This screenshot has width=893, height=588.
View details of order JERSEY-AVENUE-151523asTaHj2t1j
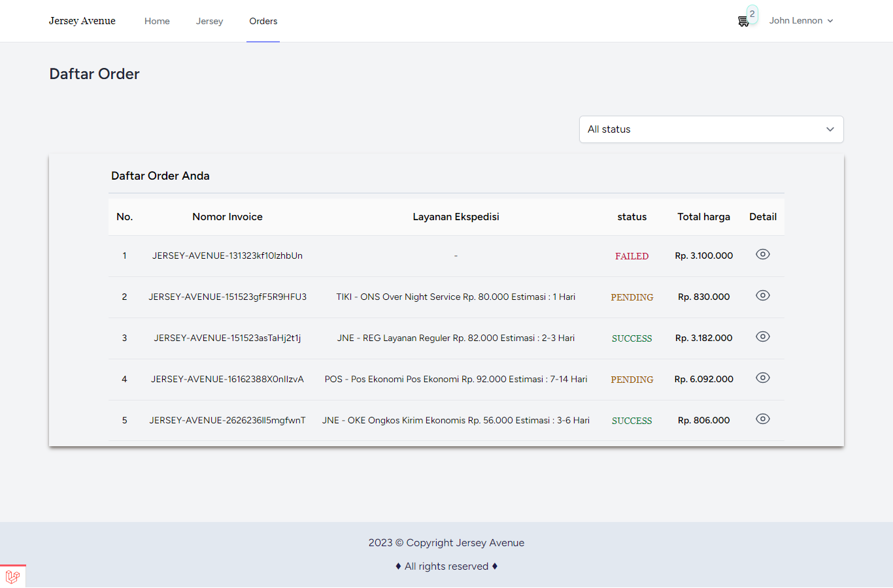click(x=763, y=336)
